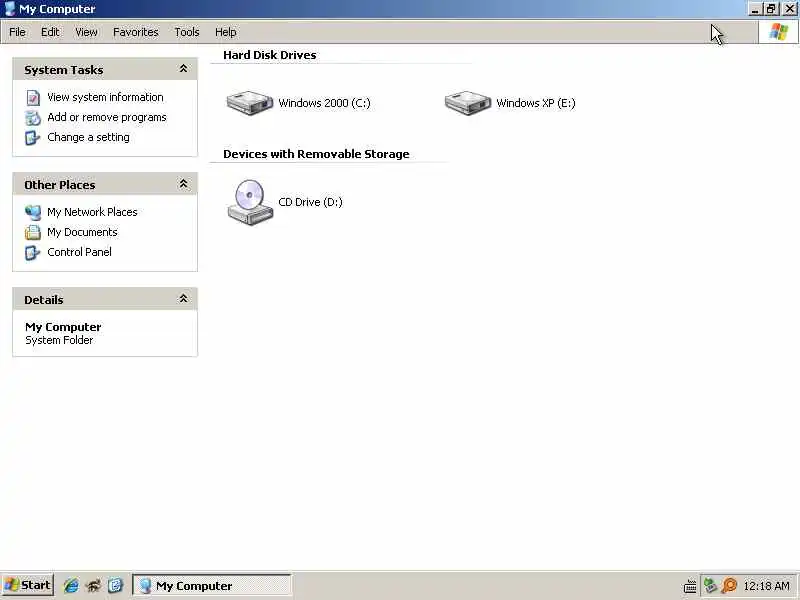Restore down the My Computer window
Screen dimensions: 800x600
tap(771, 9)
